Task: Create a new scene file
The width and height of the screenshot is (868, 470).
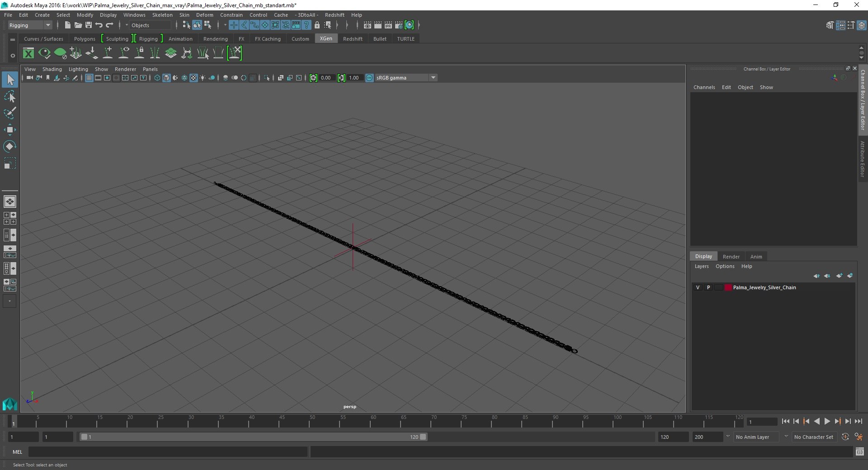Action: (x=67, y=25)
